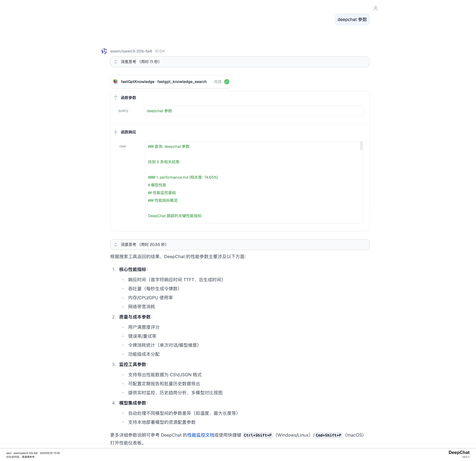Open the 性能监控文档 link
Image resolution: width=476 pixels, height=461 pixels.
click(x=201, y=435)
